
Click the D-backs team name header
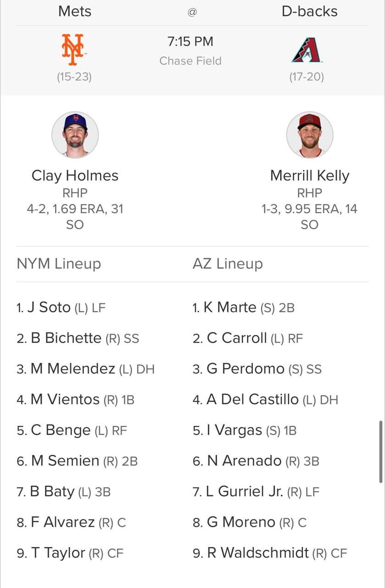310,11
